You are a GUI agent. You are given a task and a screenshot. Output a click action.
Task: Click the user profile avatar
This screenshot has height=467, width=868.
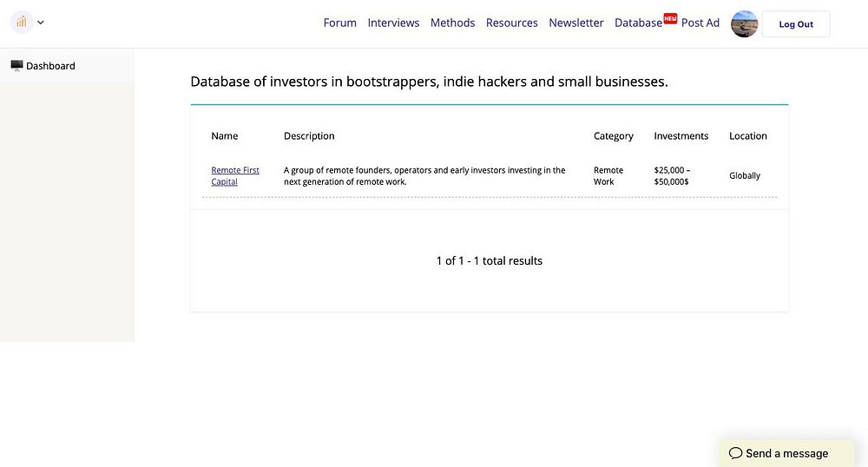pos(744,23)
